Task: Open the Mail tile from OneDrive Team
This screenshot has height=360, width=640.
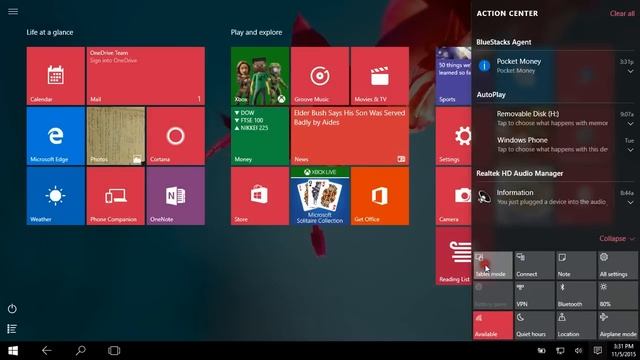Action: pyautogui.click(x=146, y=76)
